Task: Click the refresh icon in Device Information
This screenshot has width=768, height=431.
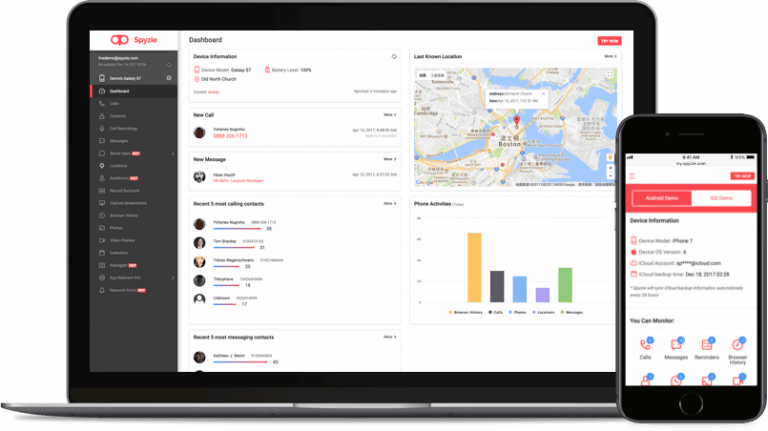Action: [394, 56]
